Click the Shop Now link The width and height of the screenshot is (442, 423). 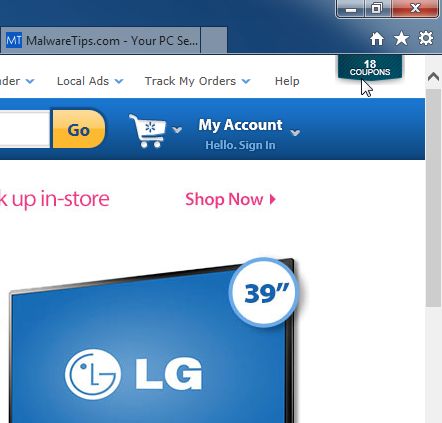click(x=231, y=199)
